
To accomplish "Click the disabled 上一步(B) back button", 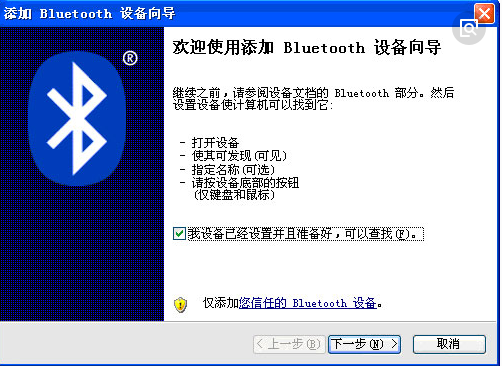I will click(289, 344).
